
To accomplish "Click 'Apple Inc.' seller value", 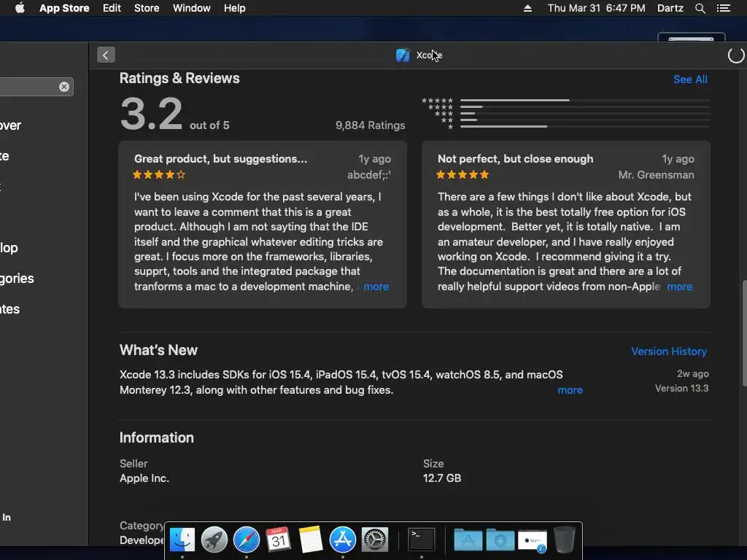I will pos(144,478).
